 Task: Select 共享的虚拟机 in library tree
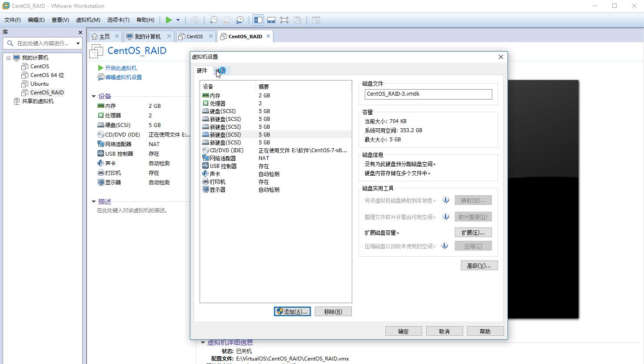(x=38, y=101)
